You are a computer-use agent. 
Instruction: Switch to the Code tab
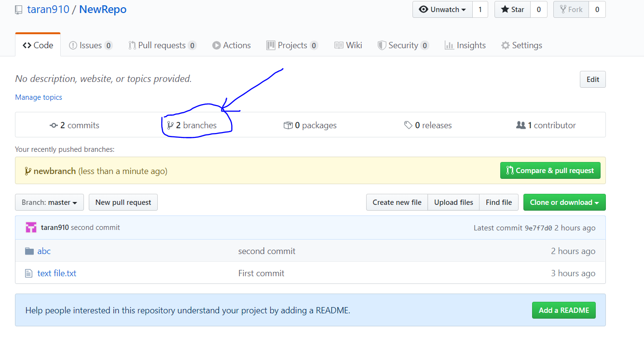point(38,45)
